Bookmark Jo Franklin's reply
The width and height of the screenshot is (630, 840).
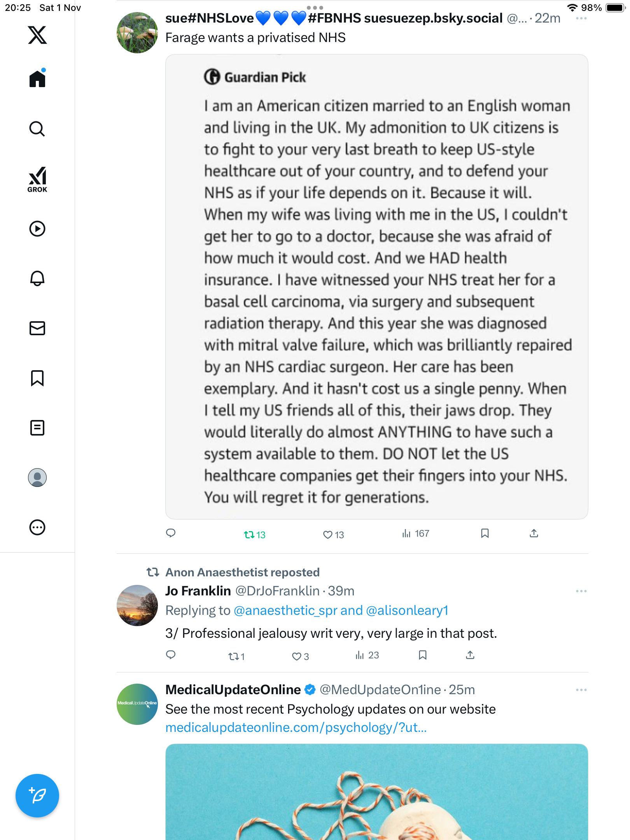tap(423, 655)
